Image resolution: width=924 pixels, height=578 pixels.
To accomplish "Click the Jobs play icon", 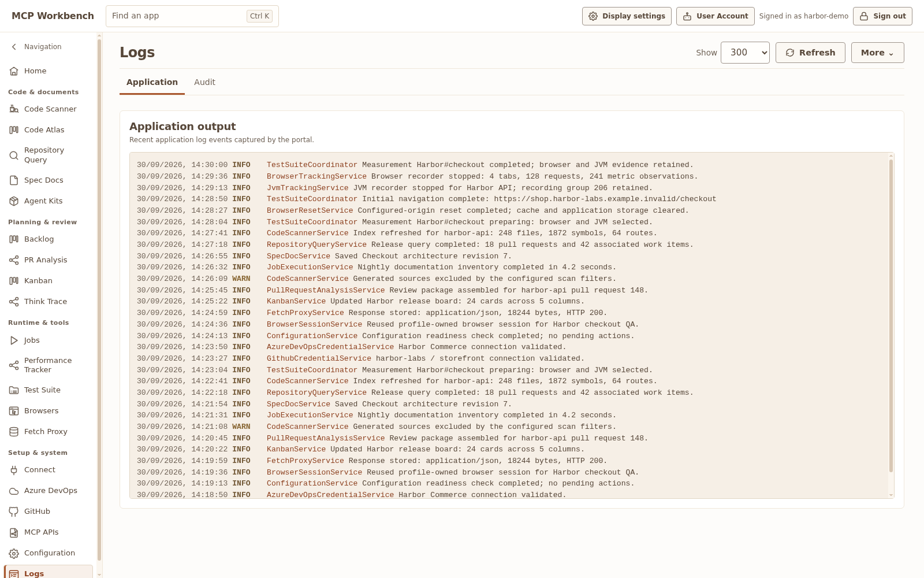I will coord(14,340).
